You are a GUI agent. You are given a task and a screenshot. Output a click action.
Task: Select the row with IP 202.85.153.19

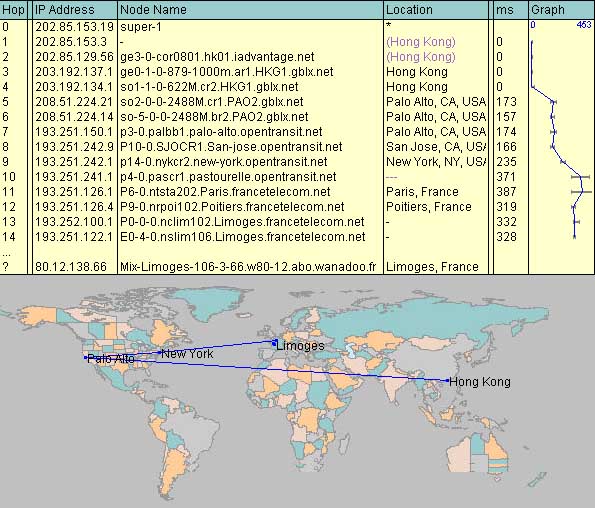(x=298, y=27)
